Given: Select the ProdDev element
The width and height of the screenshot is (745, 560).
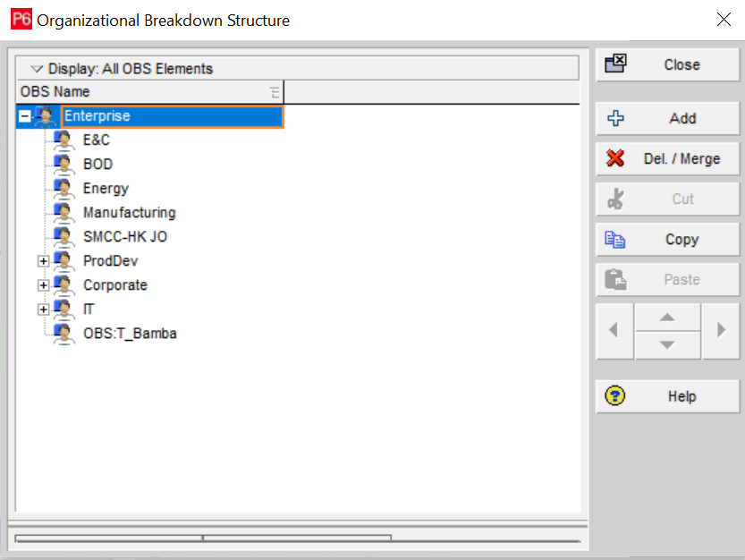Looking at the screenshot, I should pos(111,261).
